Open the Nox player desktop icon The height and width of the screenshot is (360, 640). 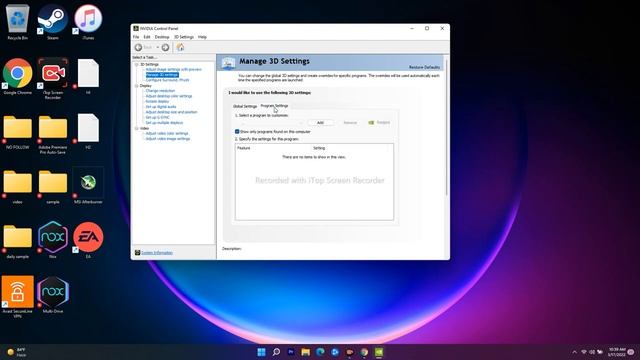click(x=53, y=240)
